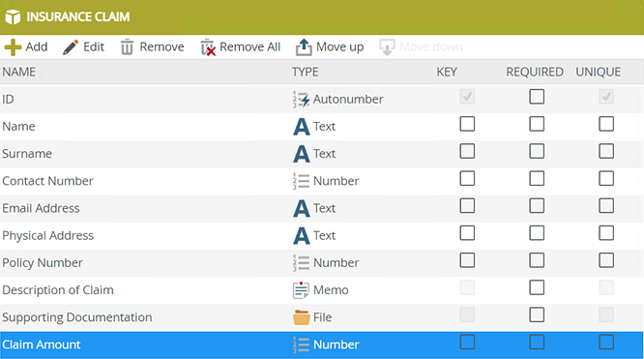Select the Contact Number row
Image resolution: width=644 pixels, height=359 pixels.
coord(322,181)
